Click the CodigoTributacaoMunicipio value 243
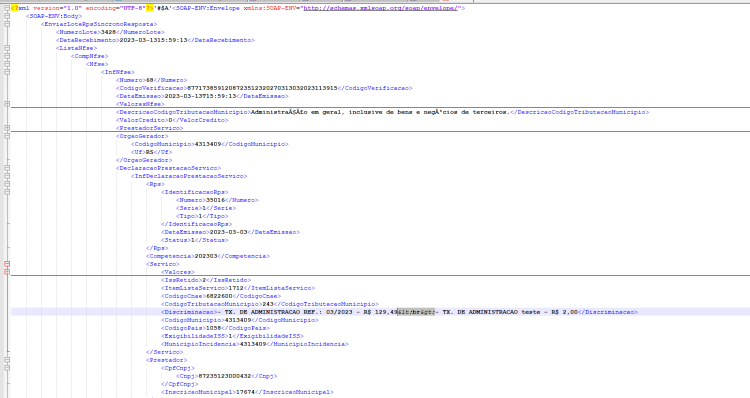750x398 pixels. pyautogui.click(x=267, y=304)
